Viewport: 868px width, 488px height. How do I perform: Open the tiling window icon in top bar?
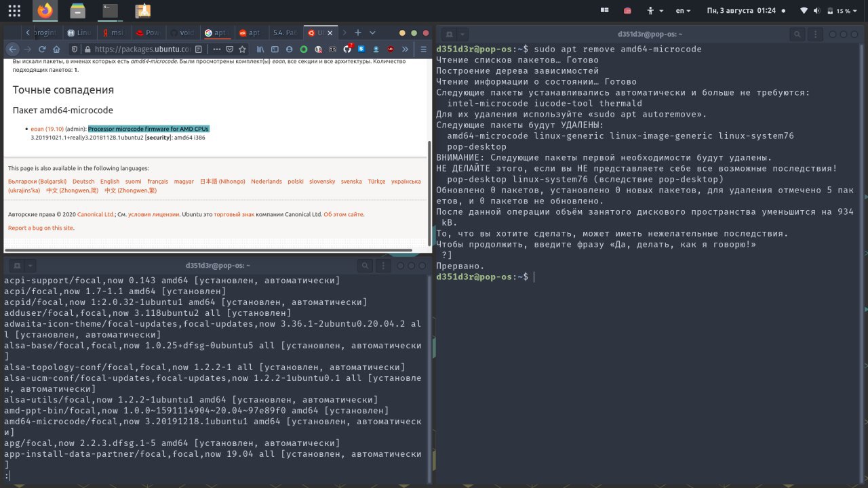click(604, 11)
